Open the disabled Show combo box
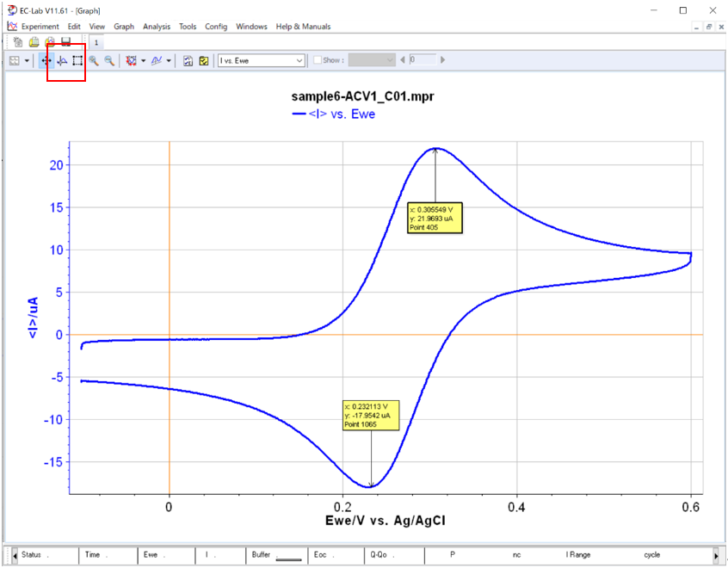This screenshot has width=728, height=568. pos(372,60)
